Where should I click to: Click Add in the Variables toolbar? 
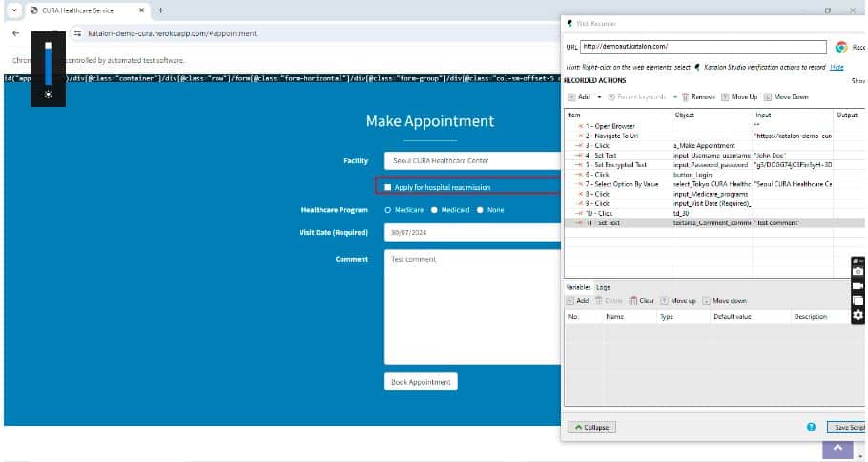point(577,301)
